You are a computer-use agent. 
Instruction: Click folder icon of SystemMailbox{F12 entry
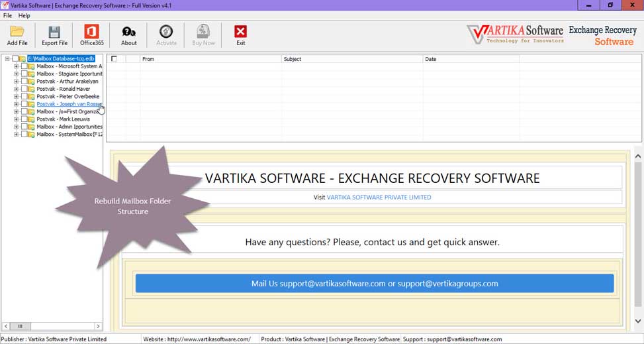click(31, 134)
